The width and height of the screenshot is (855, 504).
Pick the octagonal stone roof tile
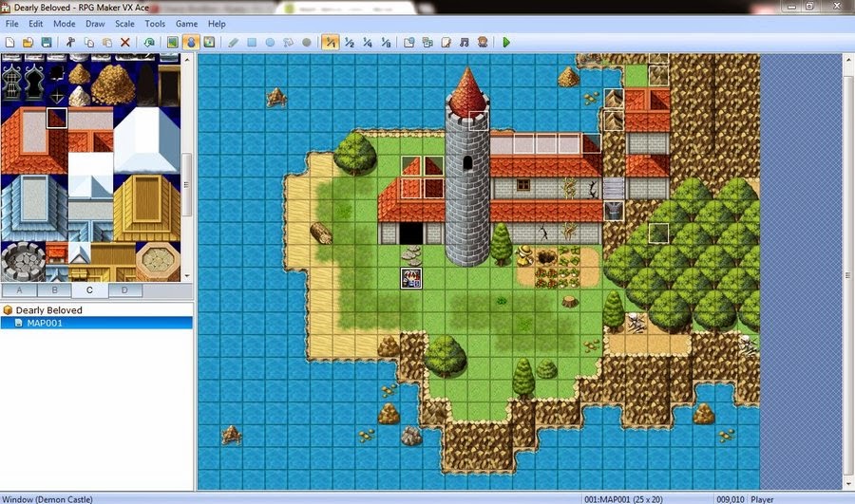coord(158,262)
